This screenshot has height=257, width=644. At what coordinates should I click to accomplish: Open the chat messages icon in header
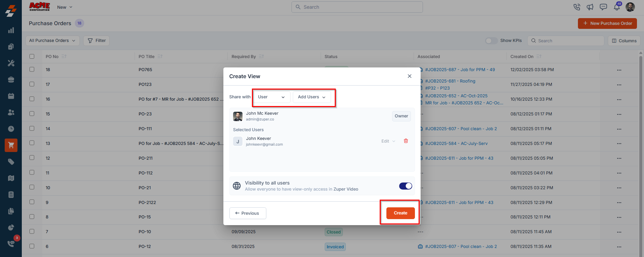[603, 7]
